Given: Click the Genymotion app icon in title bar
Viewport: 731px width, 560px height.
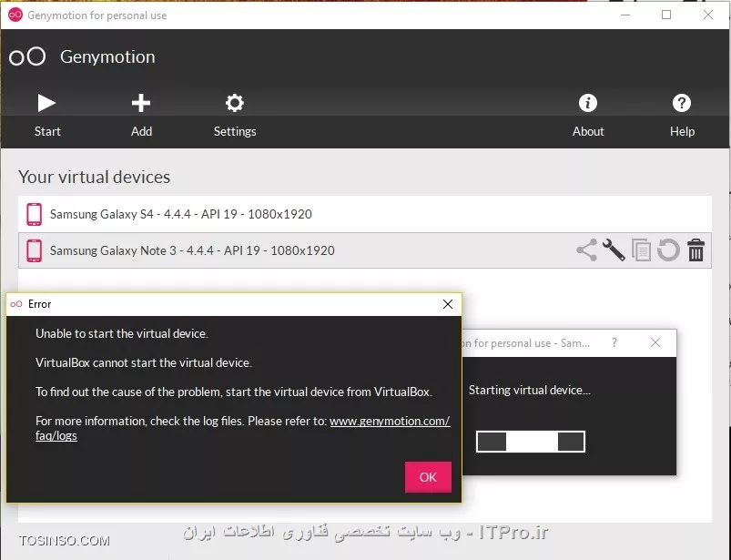Looking at the screenshot, I should 15,15.
